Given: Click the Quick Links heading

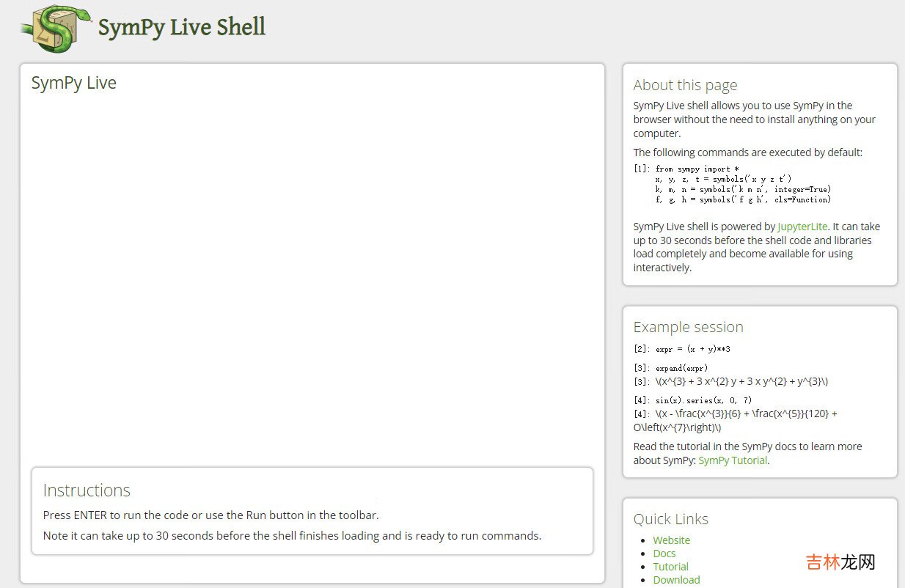Looking at the screenshot, I should pos(670,519).
